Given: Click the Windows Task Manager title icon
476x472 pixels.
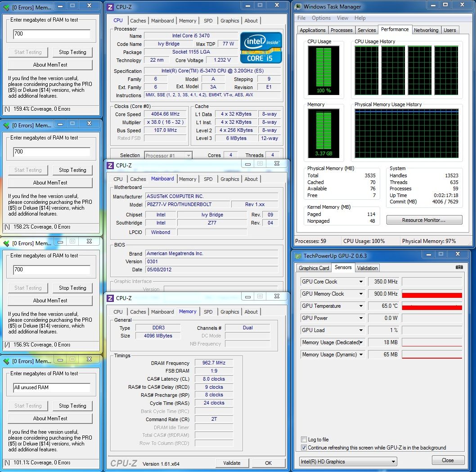Looking at the screenshot, I should point(298,7).
